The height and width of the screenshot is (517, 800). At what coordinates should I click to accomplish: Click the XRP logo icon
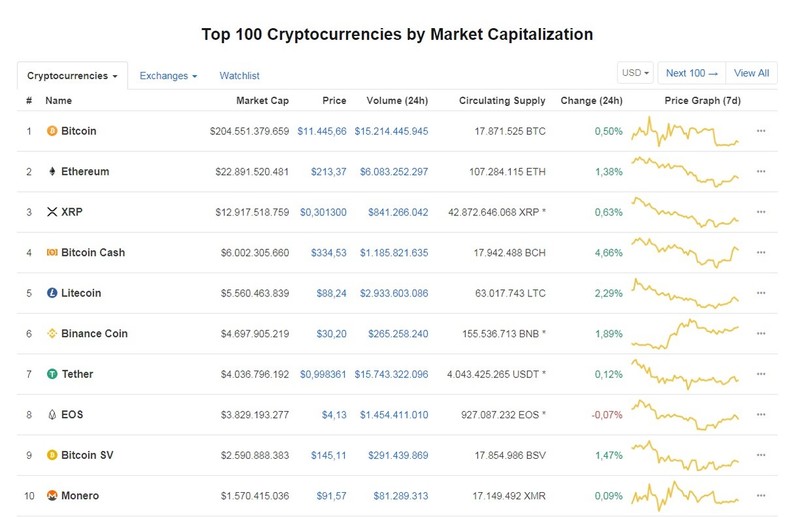click(x=52, y=212)
